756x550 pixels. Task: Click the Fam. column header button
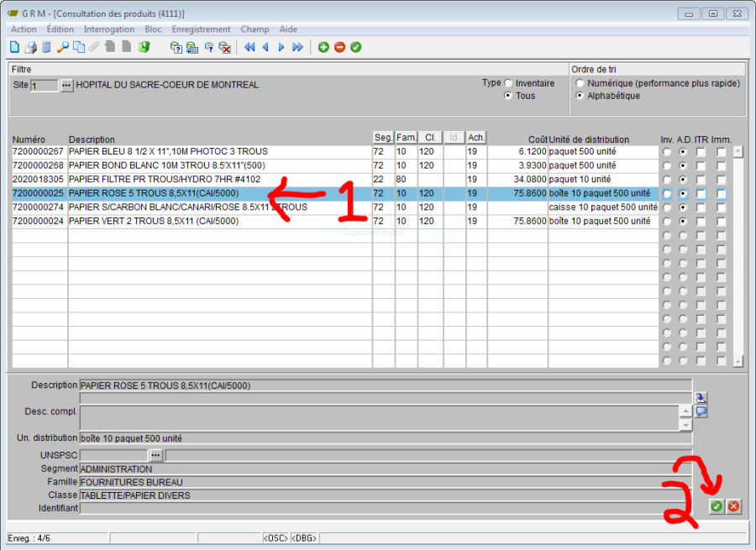[x=406, y=138]
